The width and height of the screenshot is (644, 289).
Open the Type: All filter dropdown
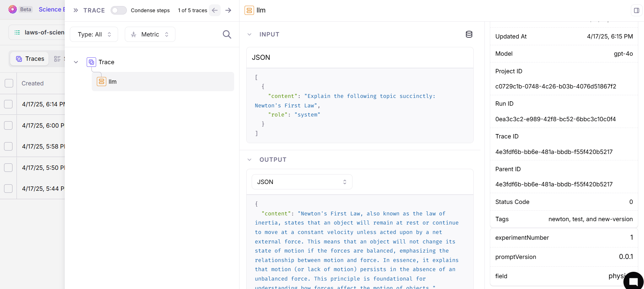pos(94,34)
